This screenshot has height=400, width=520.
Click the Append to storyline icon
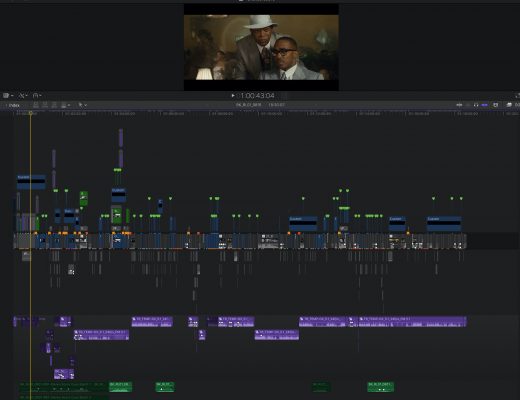click(x=54, y=105)
